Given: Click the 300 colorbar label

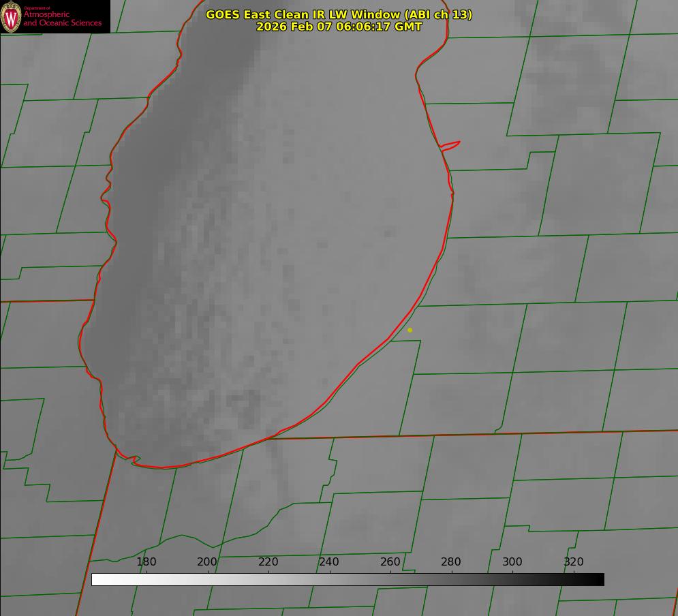Looking at the screenshot, I should (512, 561).
